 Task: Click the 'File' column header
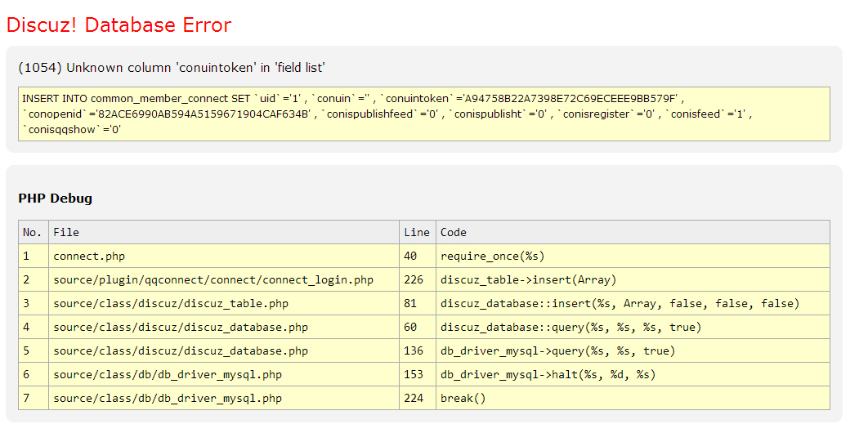pos(224,233)
